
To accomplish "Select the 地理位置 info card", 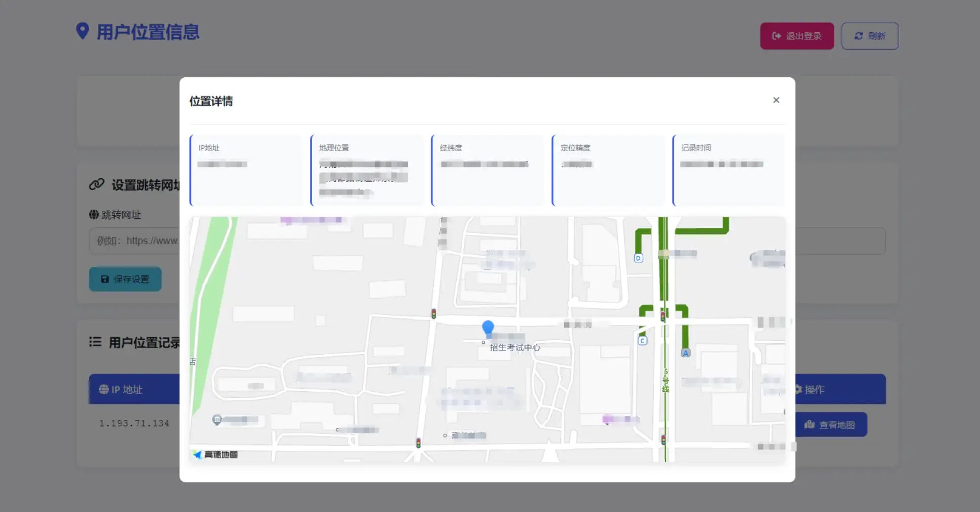I will pyautogui.click(x=367, y=170).
